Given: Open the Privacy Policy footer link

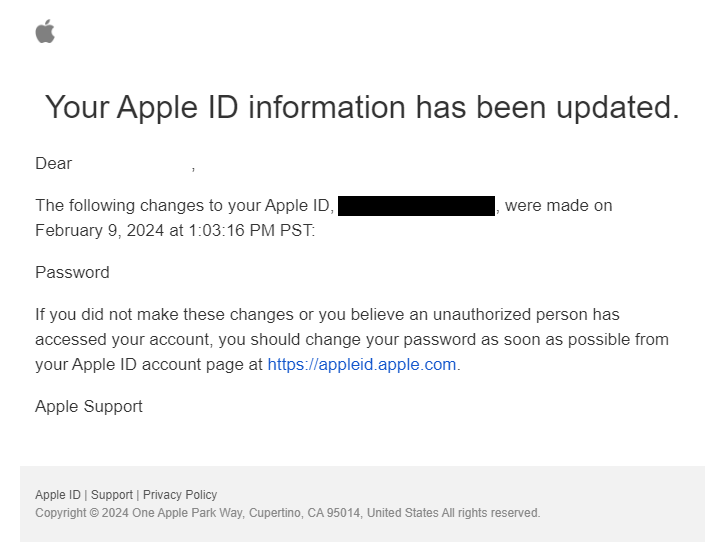Looking at the screenshot, I should [180, 495].
